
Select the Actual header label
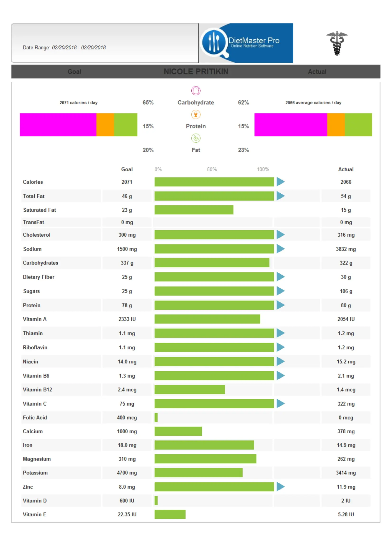[x=317, y=72]
